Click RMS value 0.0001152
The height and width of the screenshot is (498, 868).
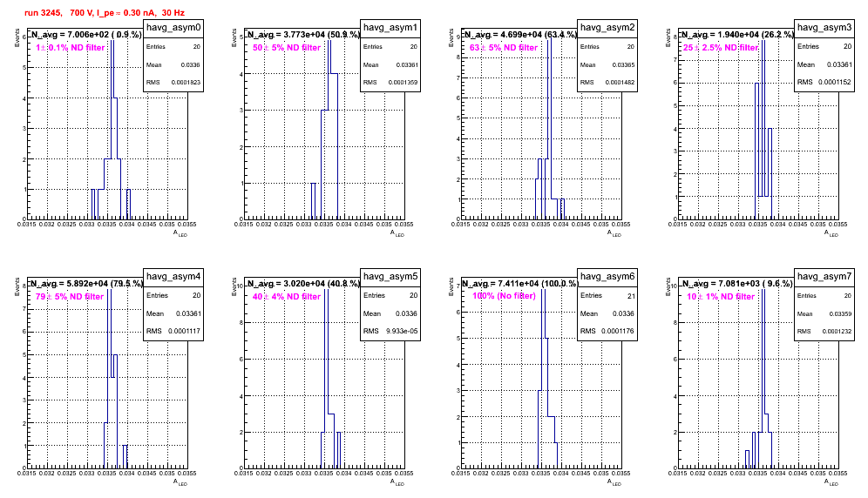click(x=835, y=82)
